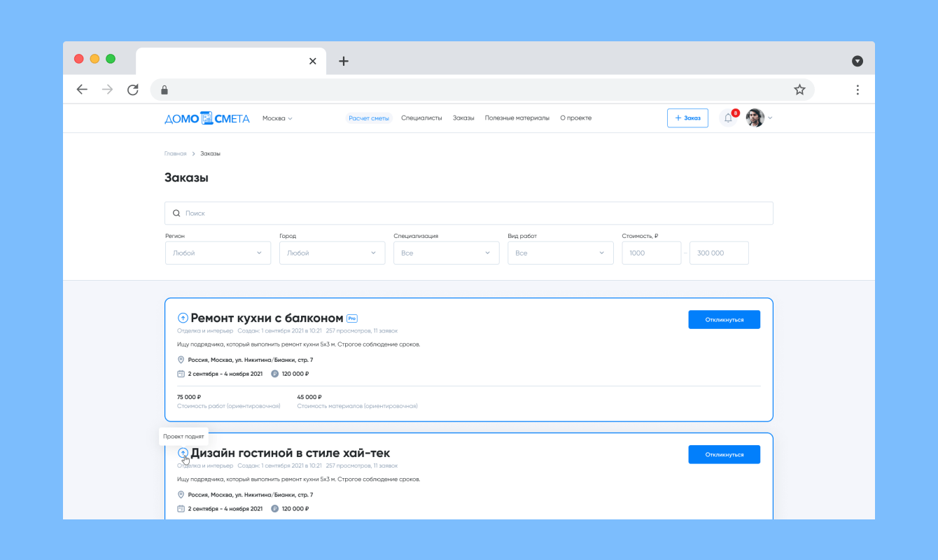
Task: Open a new browser tab
Action: tap(343, 61)
